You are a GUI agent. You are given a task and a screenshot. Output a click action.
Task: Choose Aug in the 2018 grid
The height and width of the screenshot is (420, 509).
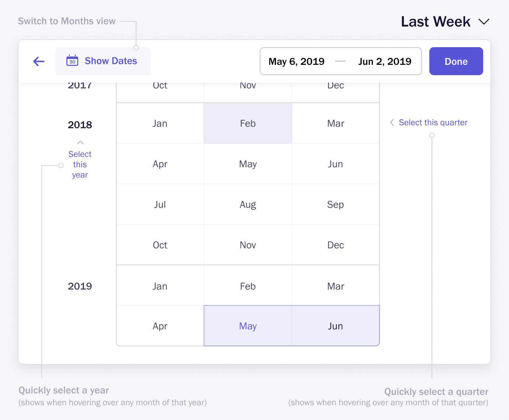coord(248,204)
